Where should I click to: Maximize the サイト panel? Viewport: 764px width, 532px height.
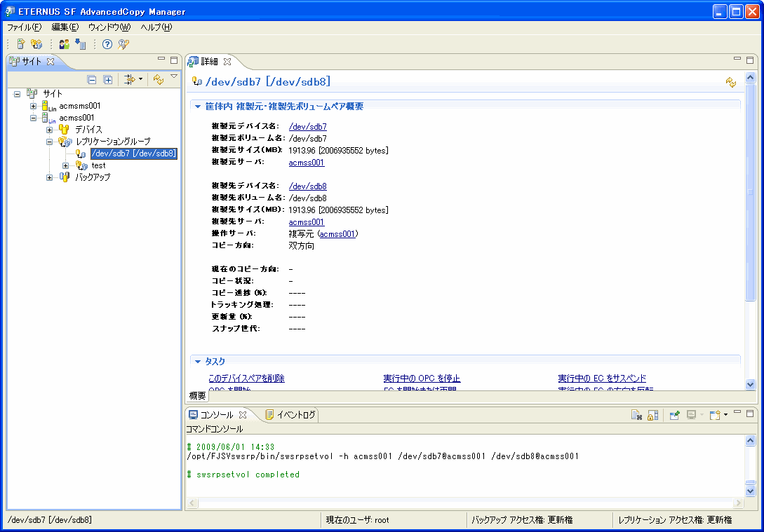coord(174,60)
